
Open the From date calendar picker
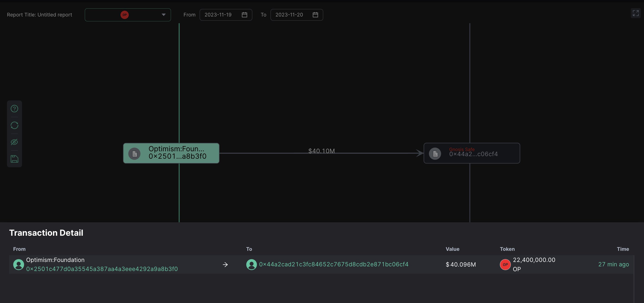[x=244, y=15]
